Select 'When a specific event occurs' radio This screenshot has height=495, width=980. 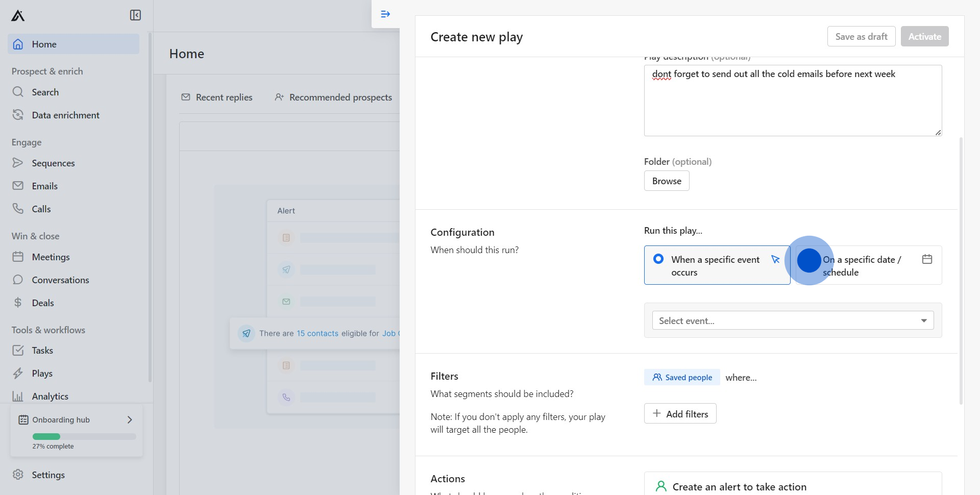pyautogui.click(x=658, y=259)
